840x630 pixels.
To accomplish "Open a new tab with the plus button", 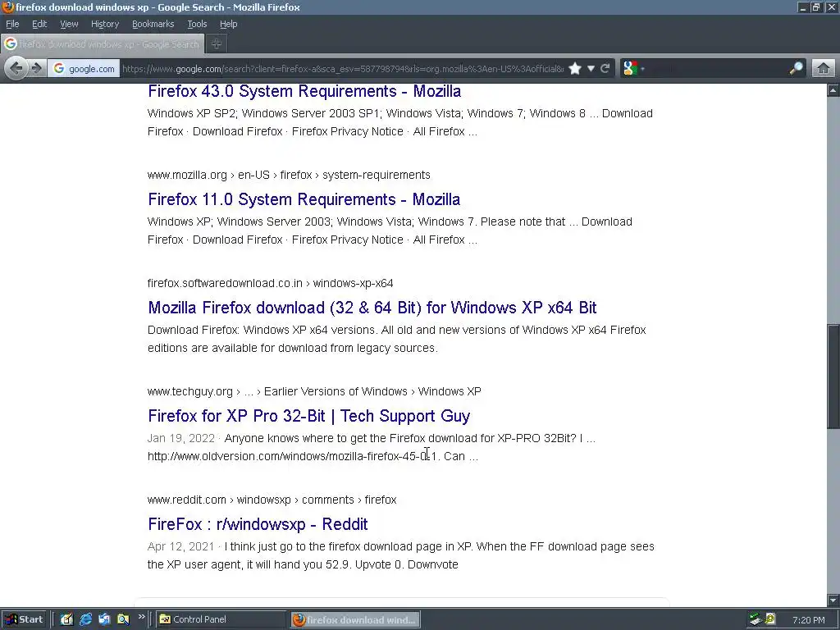I will pos(217,44).
